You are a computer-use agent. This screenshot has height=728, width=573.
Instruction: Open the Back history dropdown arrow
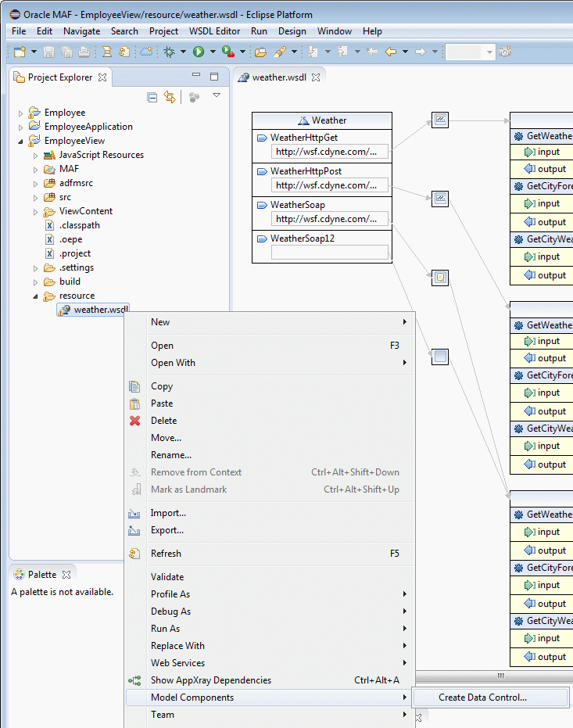pos(405,52)
